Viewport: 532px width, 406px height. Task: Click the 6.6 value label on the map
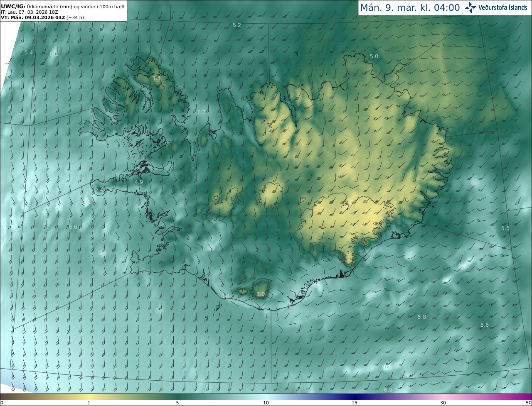coord(73,227)
